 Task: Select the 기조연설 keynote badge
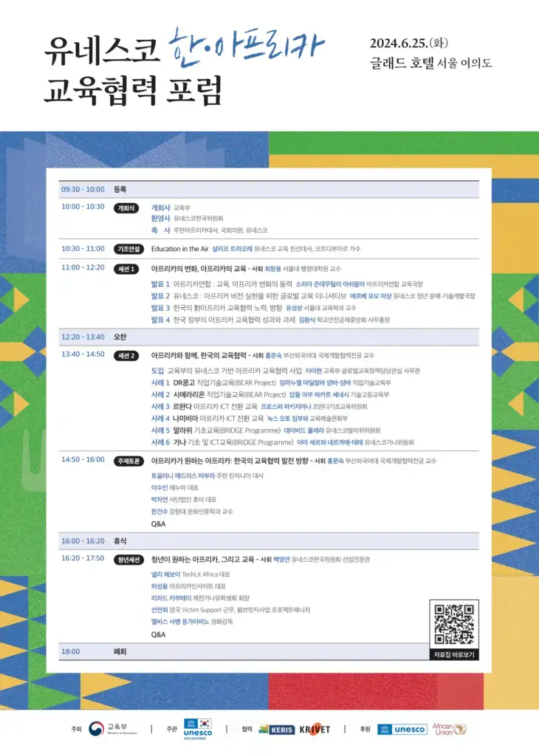click(127, 249)
